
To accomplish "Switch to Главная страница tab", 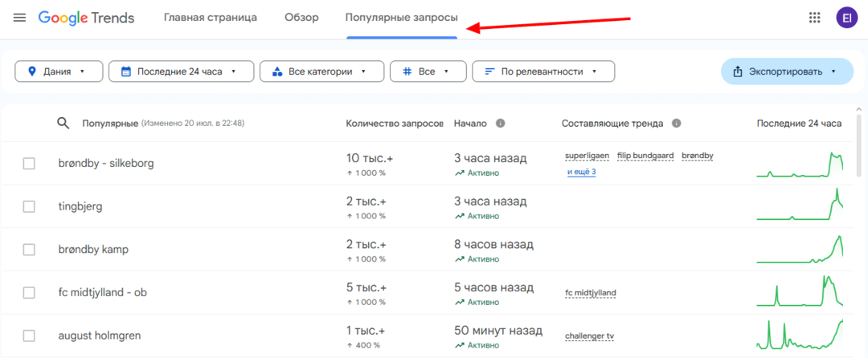I will [211, 18].
